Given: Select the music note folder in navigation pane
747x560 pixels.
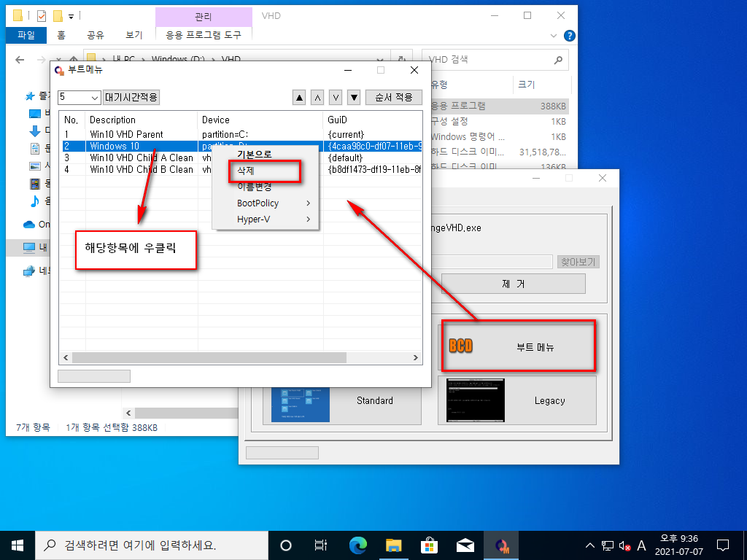Looking at the screenshot, I should tap(35, 201).
